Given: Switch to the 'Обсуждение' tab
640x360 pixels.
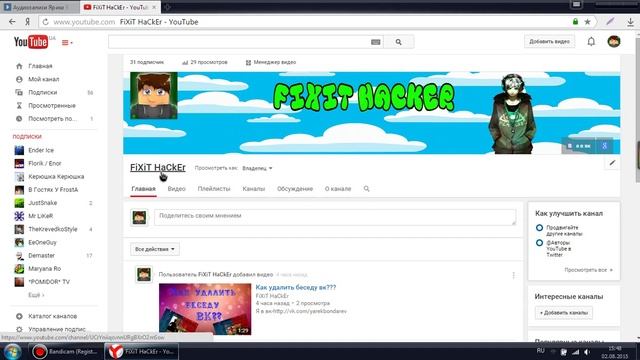Looking at the screenshot, I should [295, 189].
